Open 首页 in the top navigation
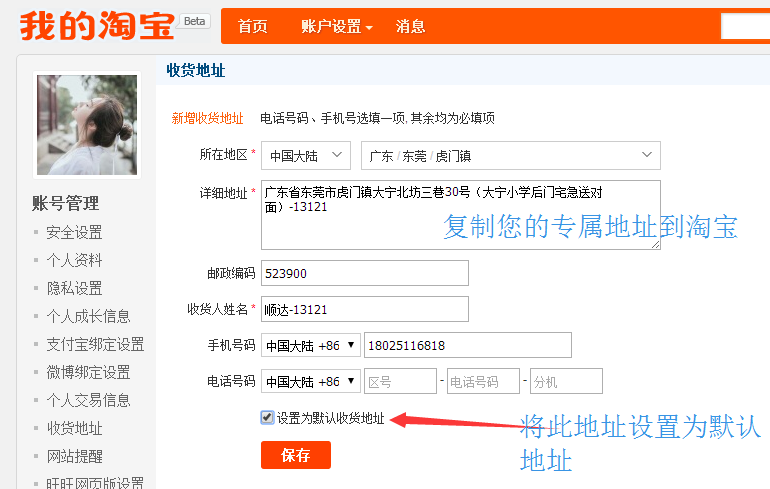 [x=253, y=27]
